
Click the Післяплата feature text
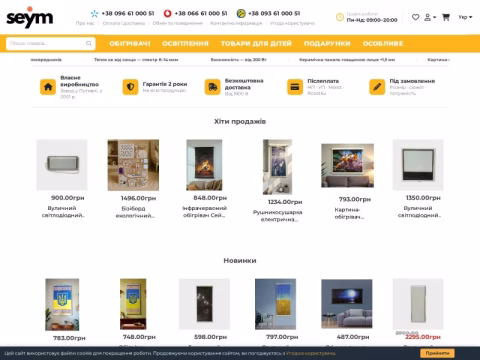[x=323, y=81]
